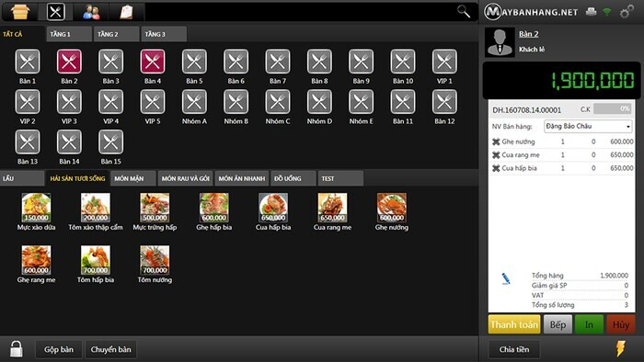
Task: Click the Thanh toán button
Action: 514,324
